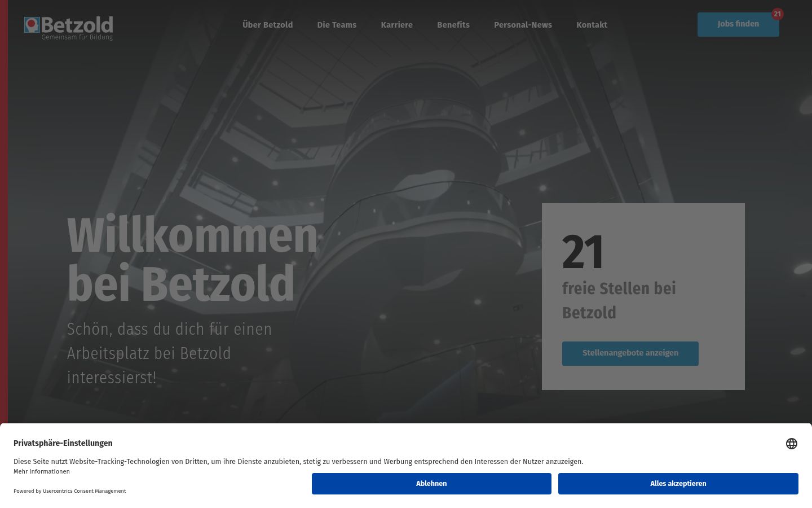Open the Mehr Informationen link
Screen dimensions: 812x508
pyautogui.click(x=42, y=471)
